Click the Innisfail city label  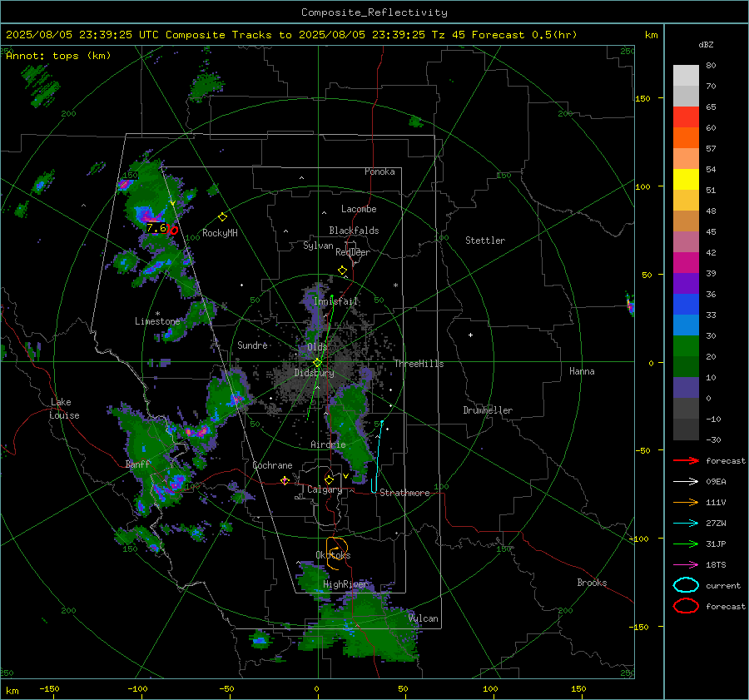(x=336, y=301)
